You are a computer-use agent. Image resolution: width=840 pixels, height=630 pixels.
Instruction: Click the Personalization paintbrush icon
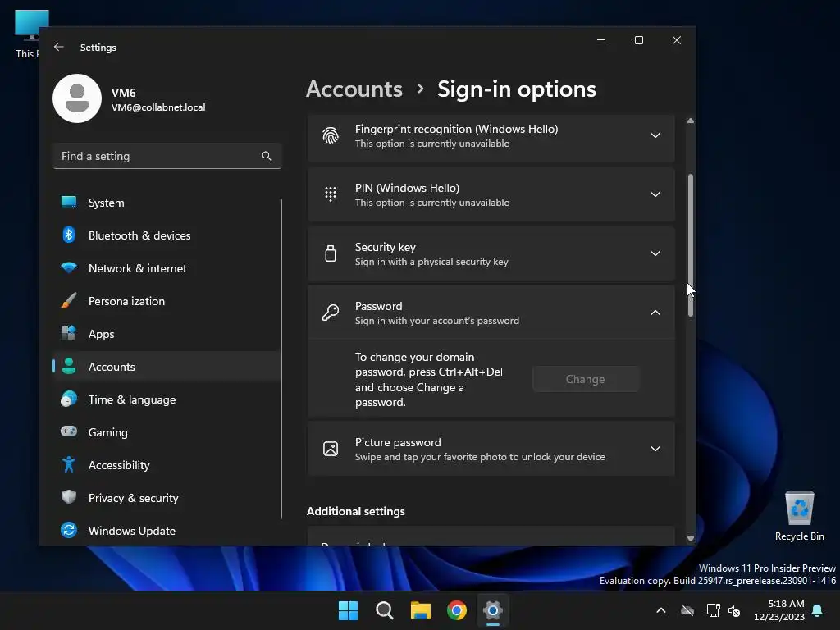pos(69,300)
